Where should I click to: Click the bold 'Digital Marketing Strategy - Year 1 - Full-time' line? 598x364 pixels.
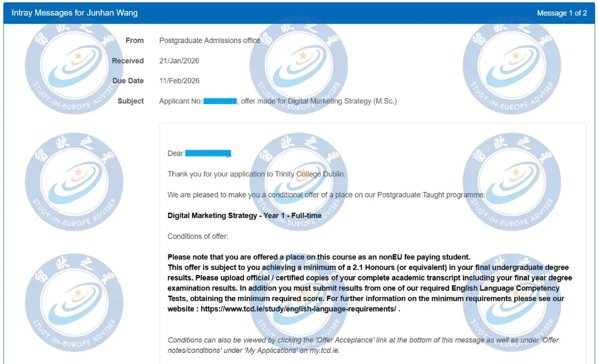(x=245, y=216)
